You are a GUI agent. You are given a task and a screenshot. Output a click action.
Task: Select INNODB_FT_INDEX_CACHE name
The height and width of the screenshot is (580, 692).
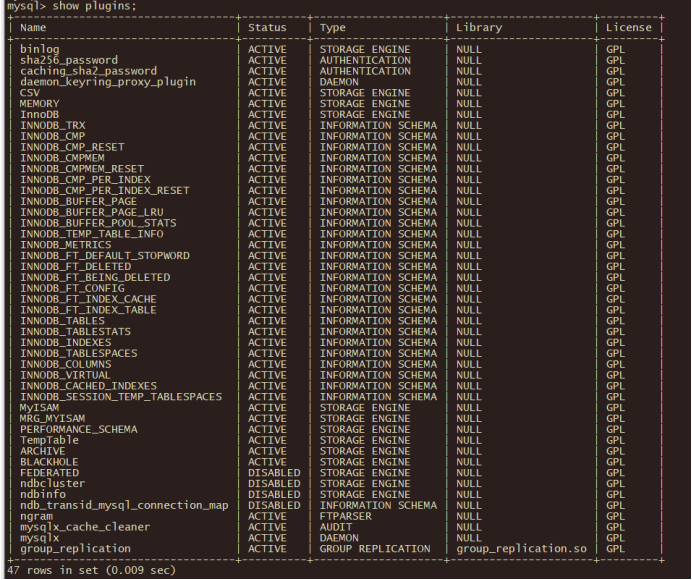(x=88, y=299)
